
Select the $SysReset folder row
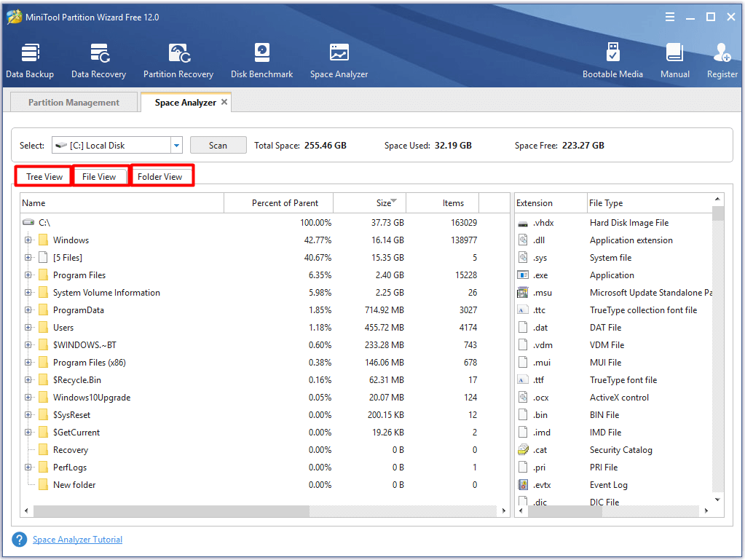pyautogui.click(x=264, y=415)
